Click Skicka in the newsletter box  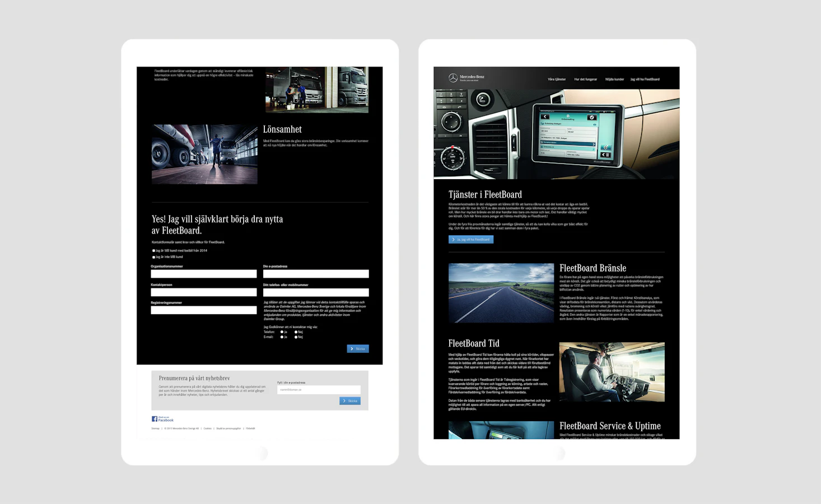click(x=350, y=401)
